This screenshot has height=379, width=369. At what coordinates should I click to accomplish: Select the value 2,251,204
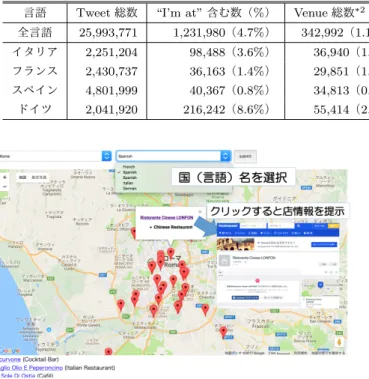pos(111,52)
